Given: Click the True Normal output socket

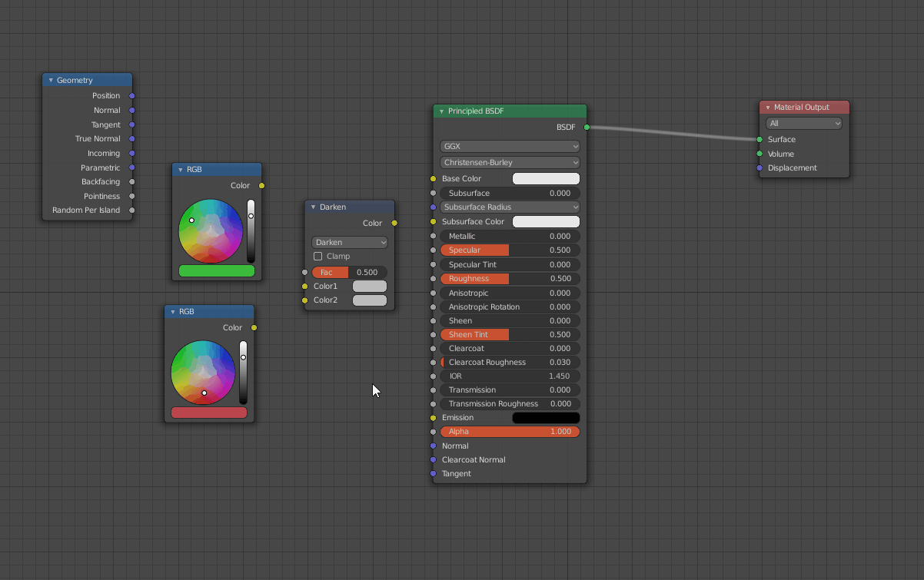Looking at the screenshot, I should point(131,139).
